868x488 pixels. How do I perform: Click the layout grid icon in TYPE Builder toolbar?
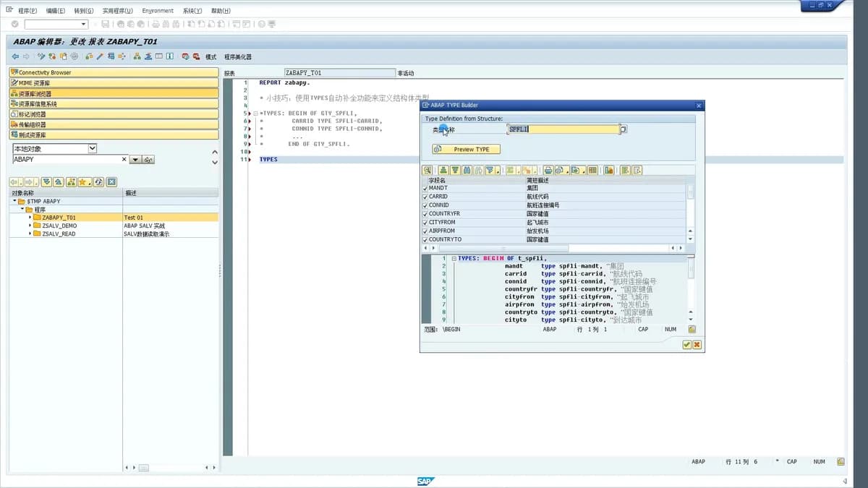pyautogui.click(x=592, y=170)
